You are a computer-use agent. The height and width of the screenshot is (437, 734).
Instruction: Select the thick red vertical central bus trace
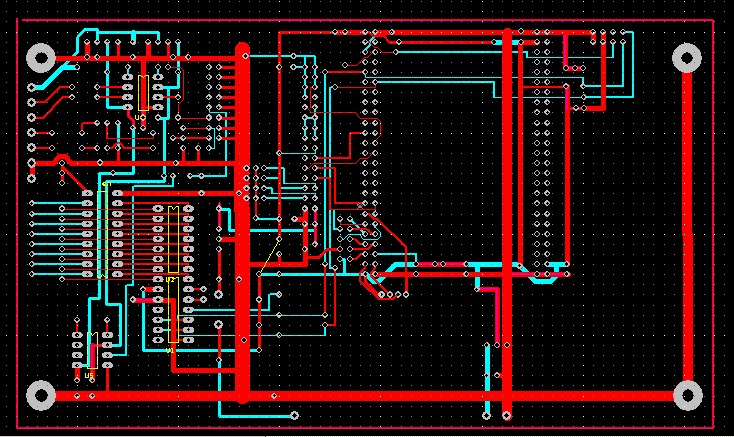(242, 222)
